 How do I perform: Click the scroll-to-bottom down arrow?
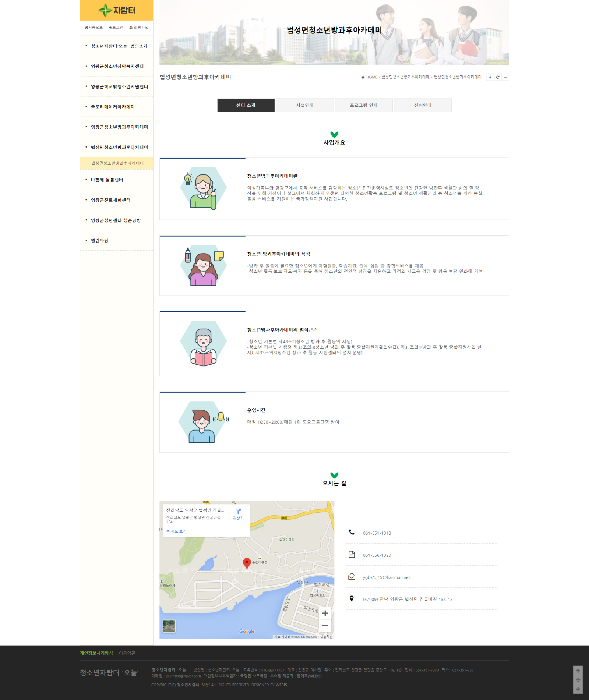tap(578, 689)
